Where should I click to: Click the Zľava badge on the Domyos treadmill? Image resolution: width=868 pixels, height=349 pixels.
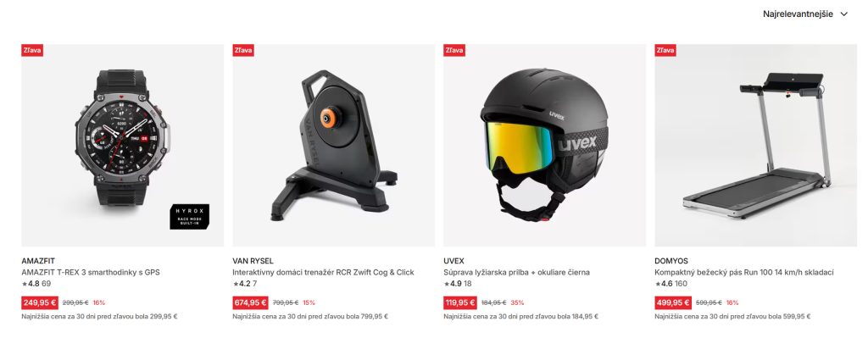[665, 50]
